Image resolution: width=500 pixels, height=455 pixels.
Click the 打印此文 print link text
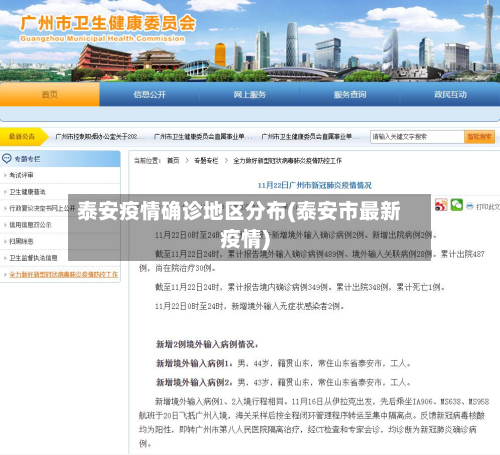pyautogui.click(x=488, y=207)
